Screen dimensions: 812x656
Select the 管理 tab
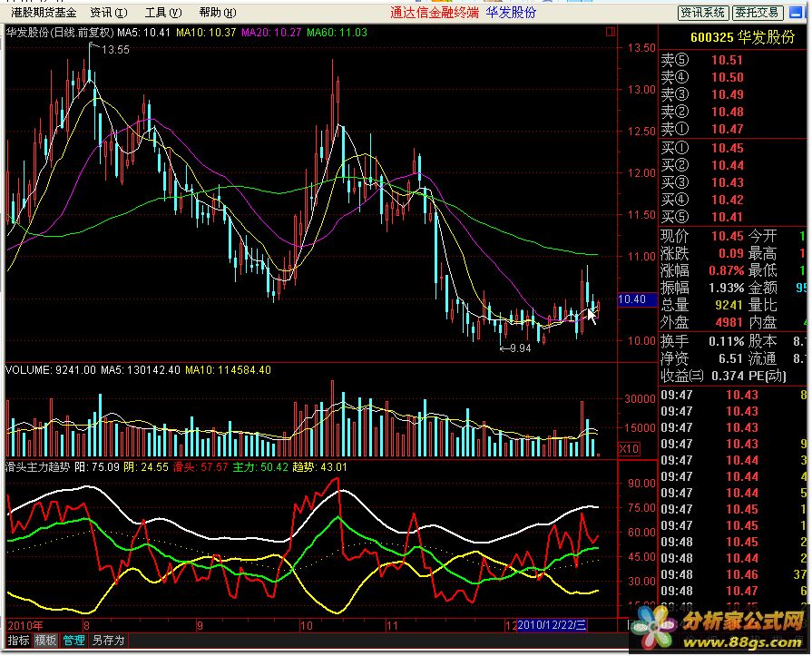[73, 641]
